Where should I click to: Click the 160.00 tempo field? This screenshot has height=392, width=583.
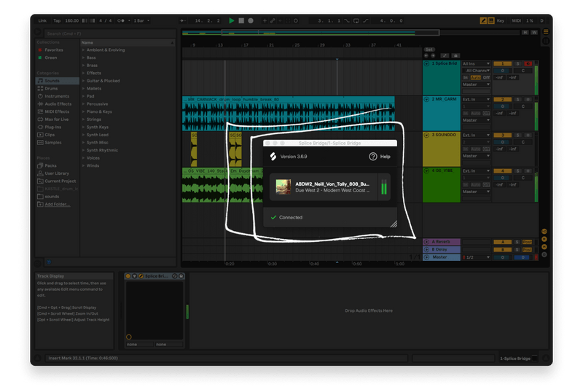(x=71, y=21)
